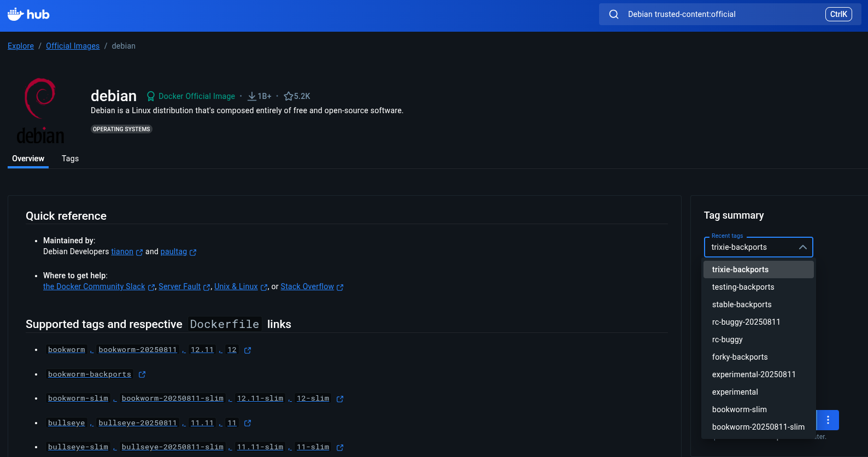Open the Stack Overflow link
The image size is (868, 457).
[x=307, y=286]
